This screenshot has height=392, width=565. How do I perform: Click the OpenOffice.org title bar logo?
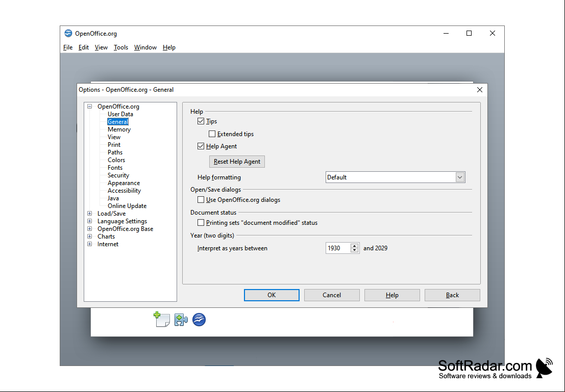point(68,34)
